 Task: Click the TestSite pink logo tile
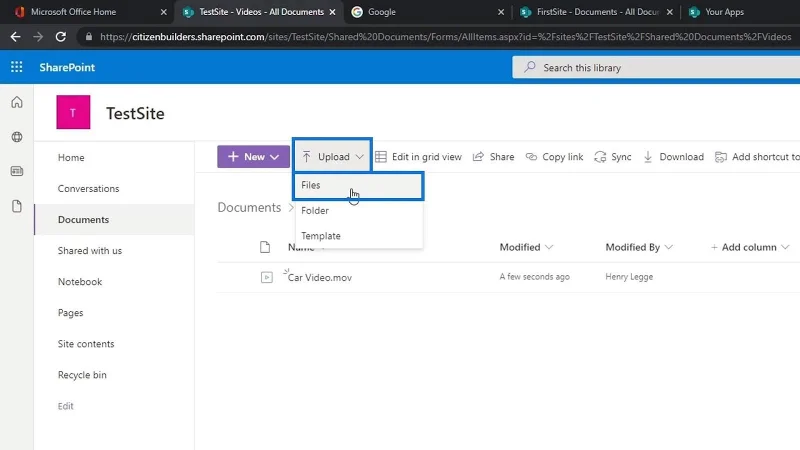pyautogui.click(x=73, y=112)
